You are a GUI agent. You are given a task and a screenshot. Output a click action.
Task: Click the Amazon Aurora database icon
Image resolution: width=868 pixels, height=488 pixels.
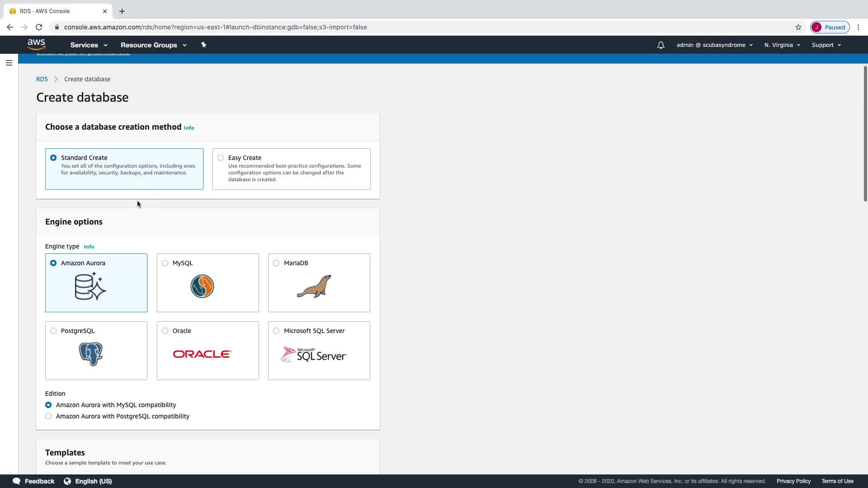90,286
